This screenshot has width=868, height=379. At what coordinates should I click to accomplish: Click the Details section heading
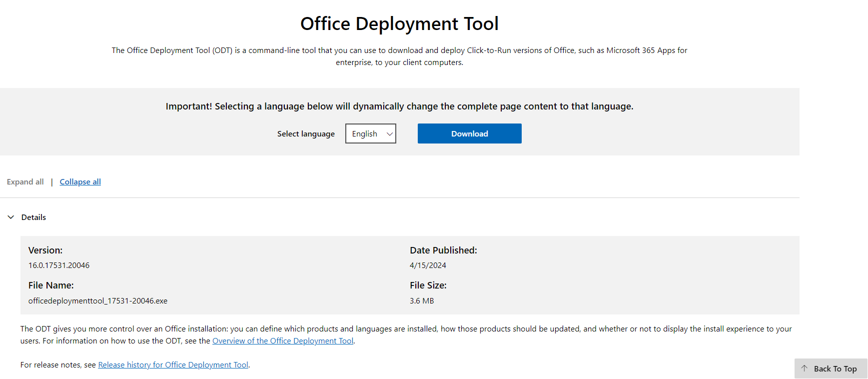tap(33, 217)
